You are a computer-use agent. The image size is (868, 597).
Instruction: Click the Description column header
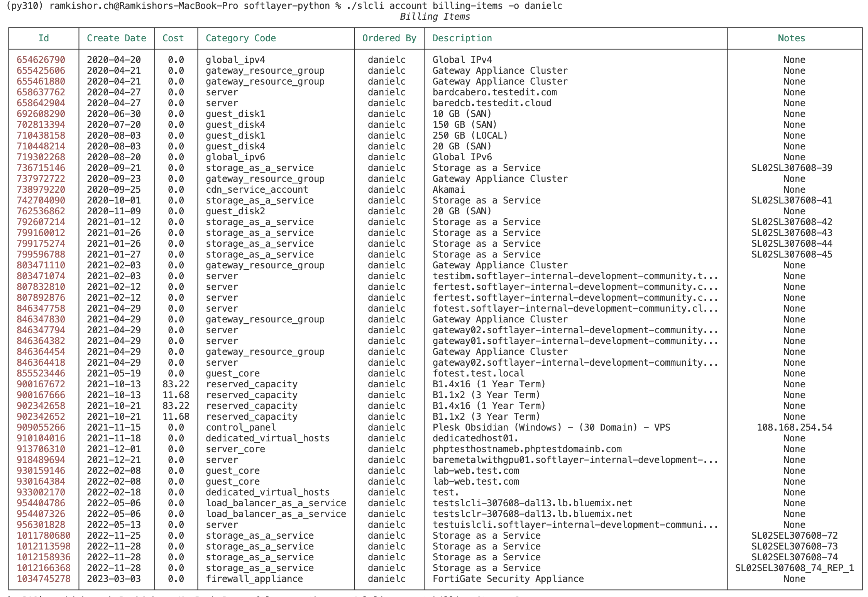[462, 38]
